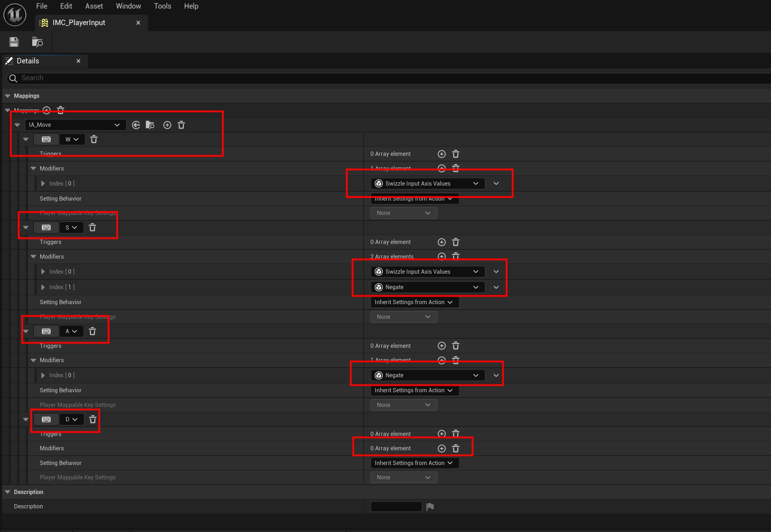Click Browse to asset in Content Browser icon
Image resolution: width=771 pixels, height=532 pixels.
click(x=37, y=42)
